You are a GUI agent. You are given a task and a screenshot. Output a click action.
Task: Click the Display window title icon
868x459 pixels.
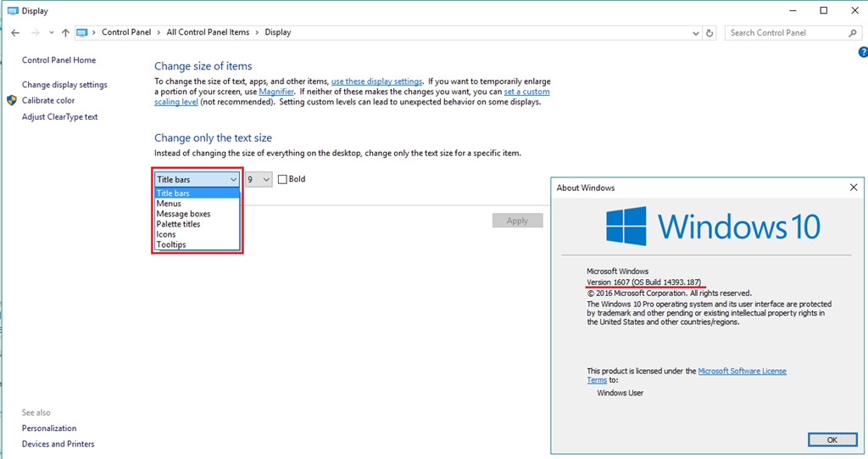[x=13, y=10]
